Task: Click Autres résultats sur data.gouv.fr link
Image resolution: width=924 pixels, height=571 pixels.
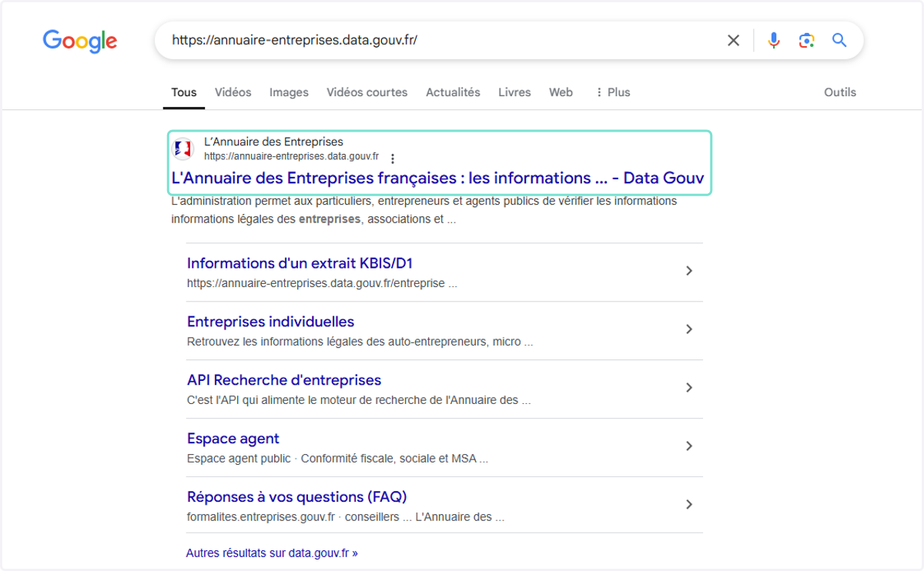Action: (272, 553)
